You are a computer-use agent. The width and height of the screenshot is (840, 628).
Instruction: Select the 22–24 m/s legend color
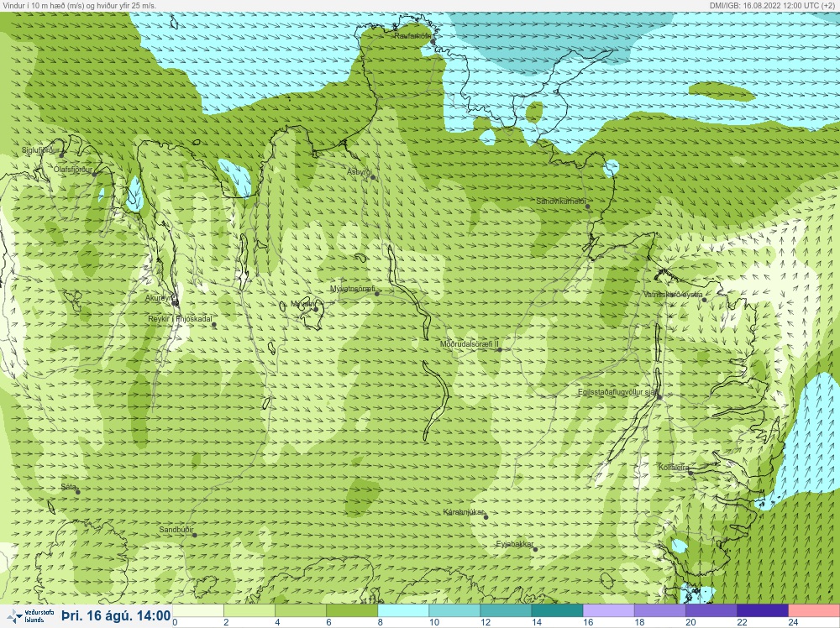pos(763,610)
